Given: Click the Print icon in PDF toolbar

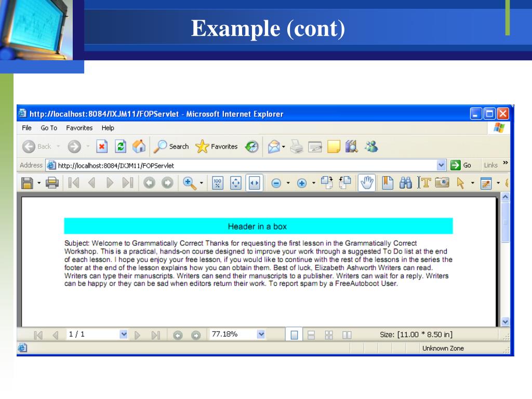Looking at the screenshot, I should coord(52,183).
